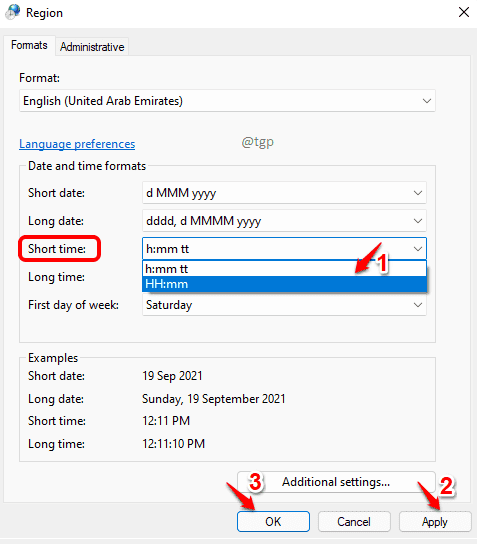Expand the Short date dropdown arrow

point(418,193)
